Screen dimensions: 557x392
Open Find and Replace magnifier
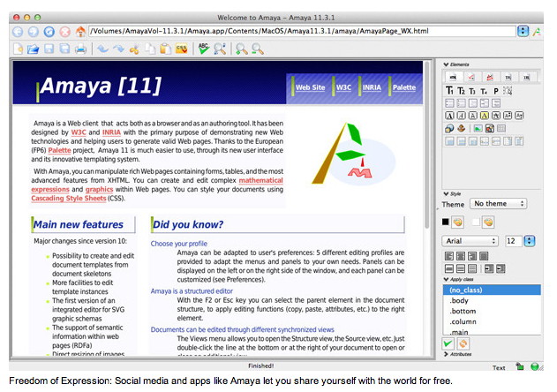coord(220,49)
